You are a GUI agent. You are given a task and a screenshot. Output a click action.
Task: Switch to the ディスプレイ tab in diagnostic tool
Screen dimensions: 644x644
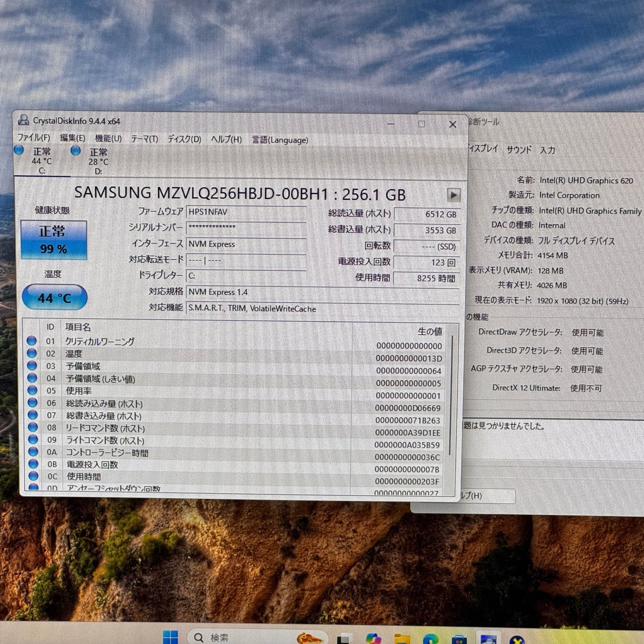pos(482,148)
